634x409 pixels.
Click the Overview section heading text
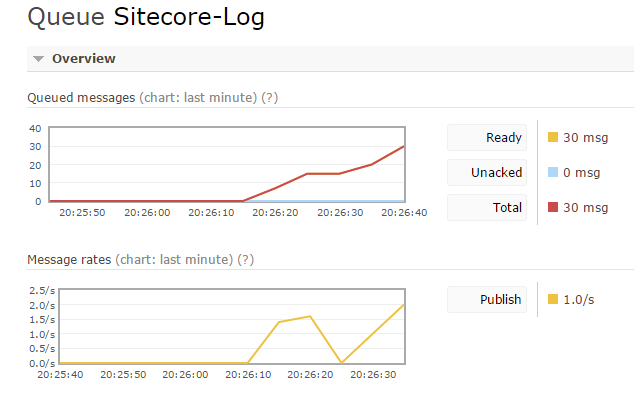84,59
